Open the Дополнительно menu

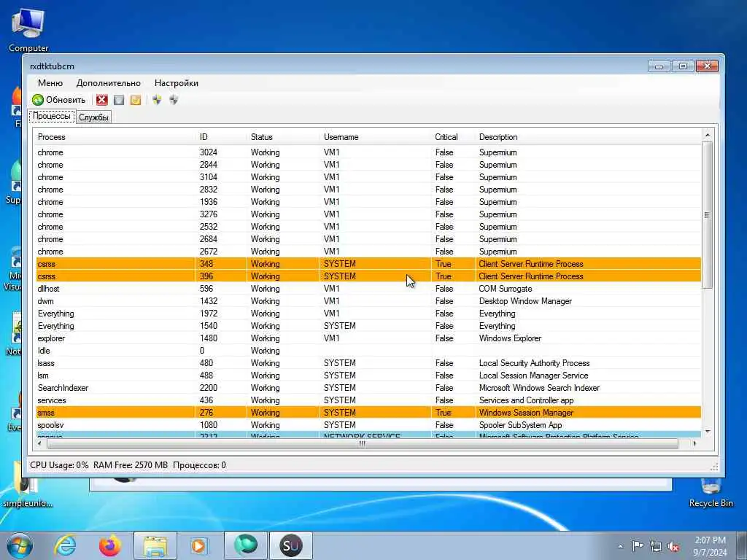coord(109,83)
